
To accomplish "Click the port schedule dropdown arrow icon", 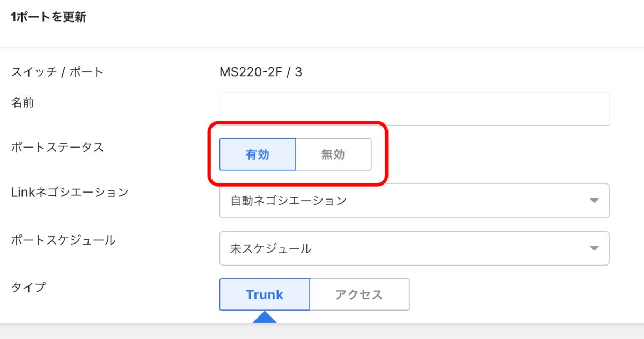I will point(594,248).
